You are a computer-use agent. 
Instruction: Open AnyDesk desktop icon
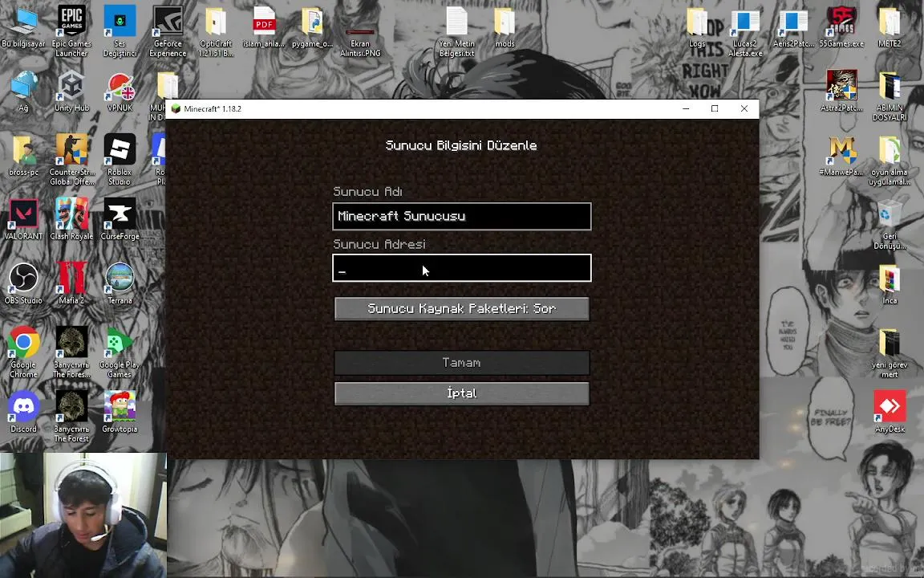point(890,413)
